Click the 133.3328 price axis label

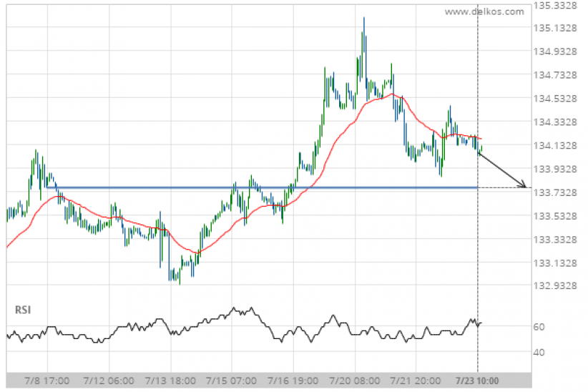coord(555,240)
